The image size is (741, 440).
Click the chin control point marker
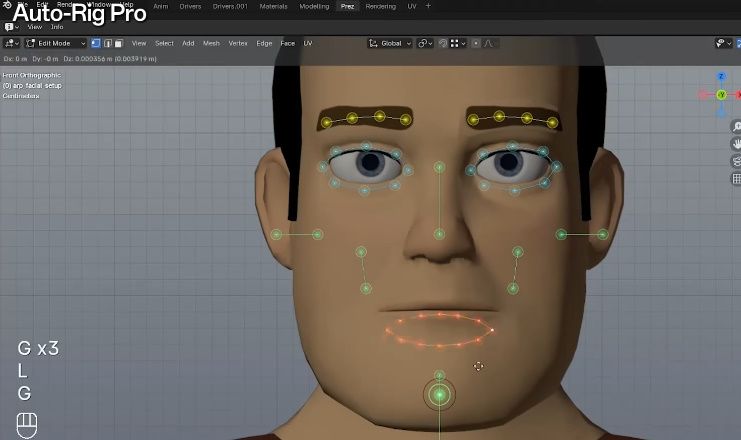tap(439, 394)
